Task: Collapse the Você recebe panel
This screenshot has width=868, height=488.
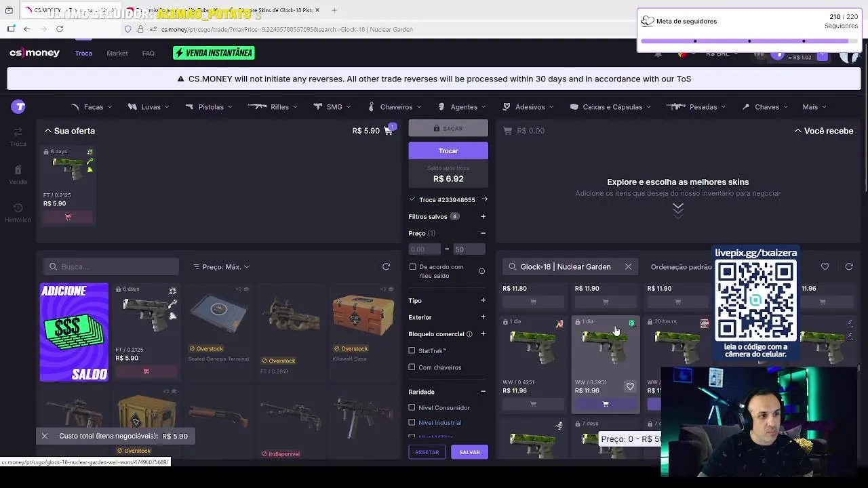Action: (798, 131)
